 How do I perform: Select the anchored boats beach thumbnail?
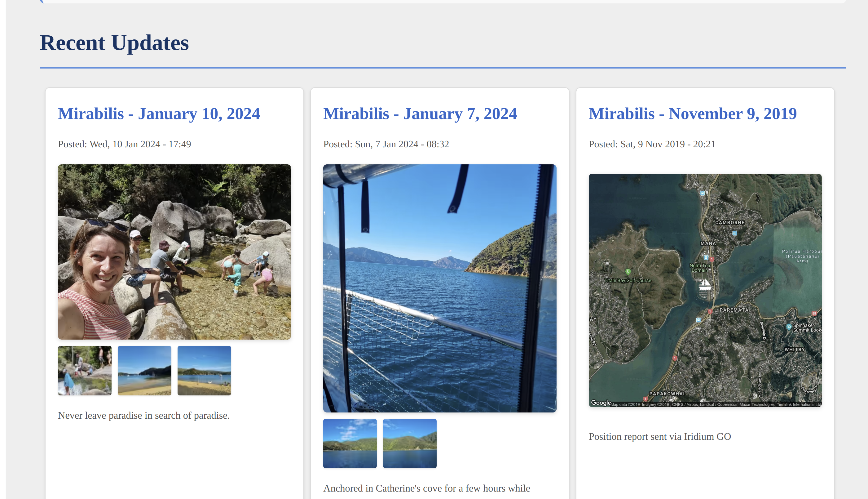click(144, 371)
